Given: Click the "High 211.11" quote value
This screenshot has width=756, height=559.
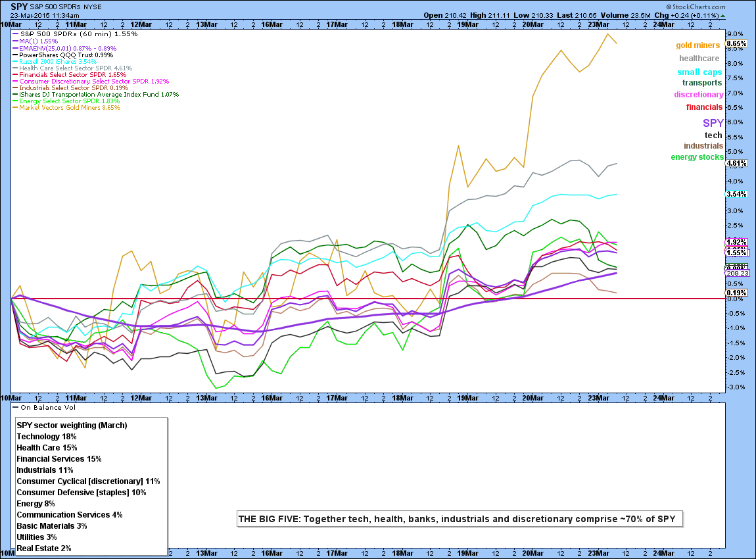Looking at the screenshot, I should (x=490, y=15).
